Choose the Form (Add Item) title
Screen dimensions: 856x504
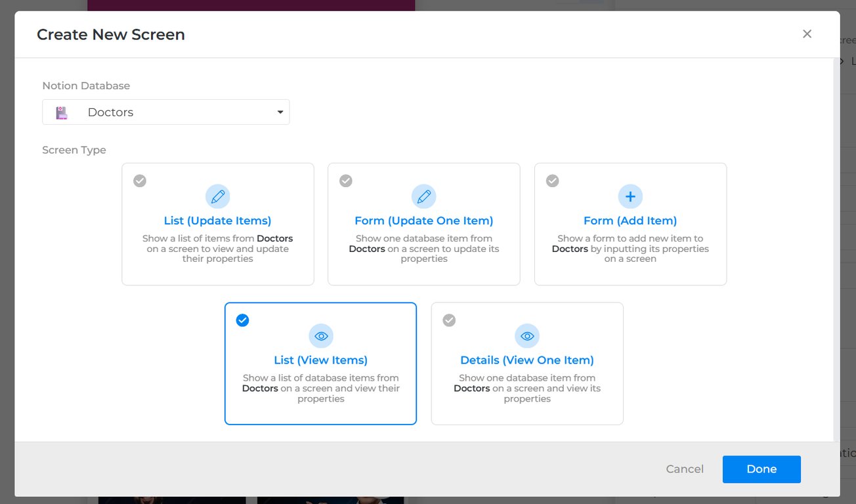coord(630,220)
